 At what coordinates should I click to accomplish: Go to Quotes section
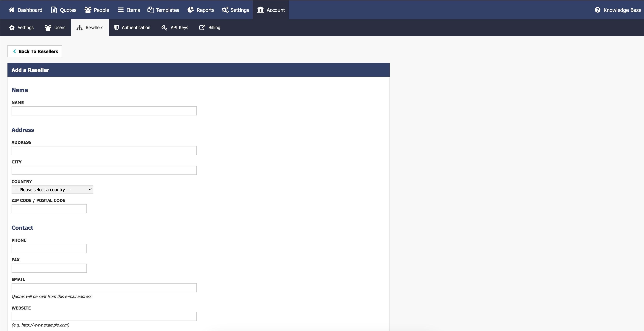[64, 10]
